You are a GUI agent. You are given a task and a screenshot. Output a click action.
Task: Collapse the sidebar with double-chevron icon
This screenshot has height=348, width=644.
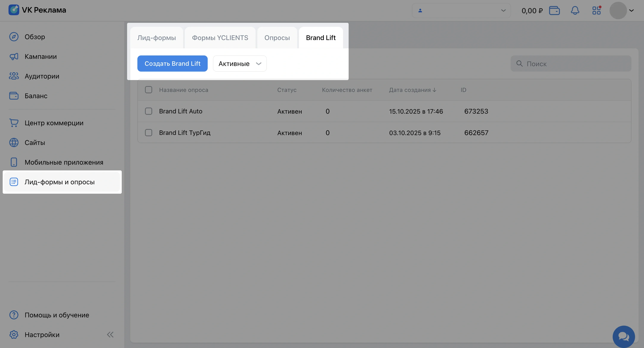coord(110,335)
